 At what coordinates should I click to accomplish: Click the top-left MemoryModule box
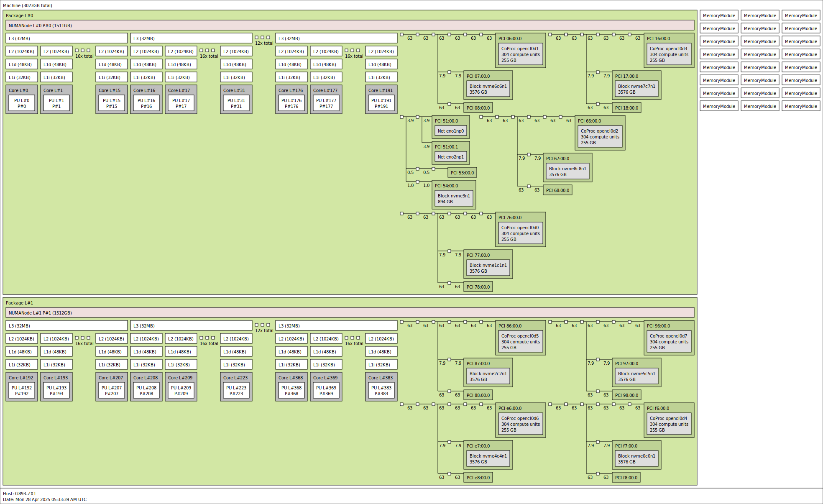(x=718, y=15)
